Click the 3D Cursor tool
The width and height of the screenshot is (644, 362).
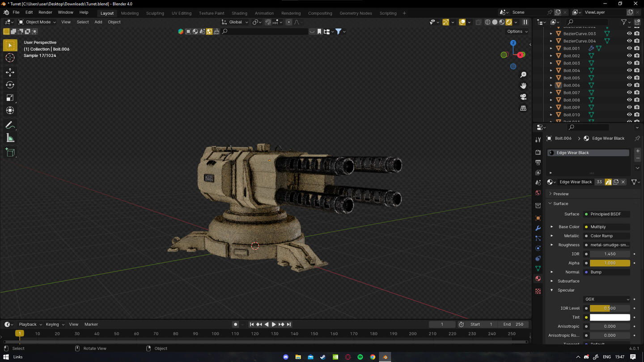pyautogui.click(x=10, y=58)
